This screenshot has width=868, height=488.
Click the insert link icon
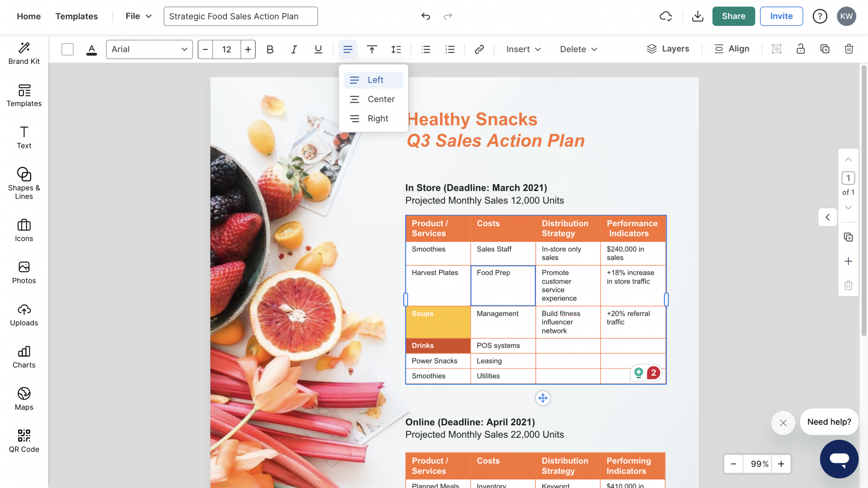(x=479, y=49)
